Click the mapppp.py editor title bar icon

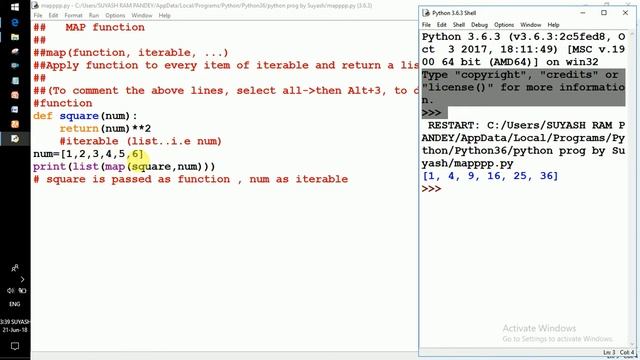click(x=36, y=5)
